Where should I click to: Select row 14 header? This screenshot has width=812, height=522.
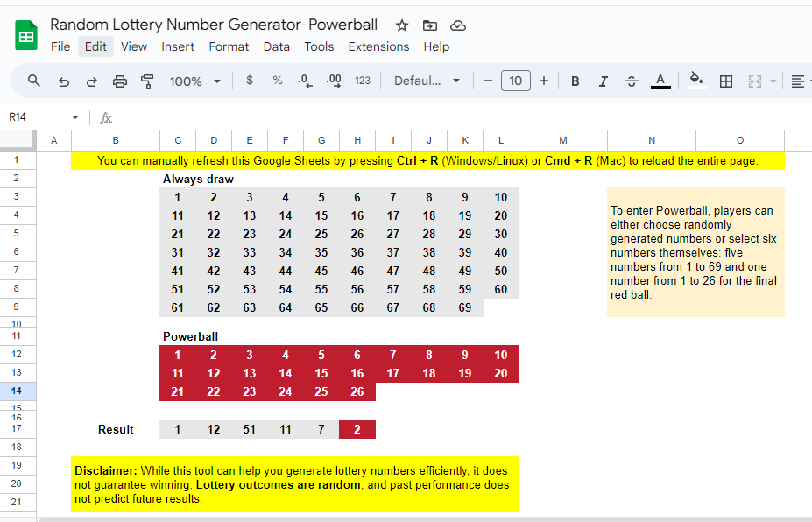tap(18, 391)
